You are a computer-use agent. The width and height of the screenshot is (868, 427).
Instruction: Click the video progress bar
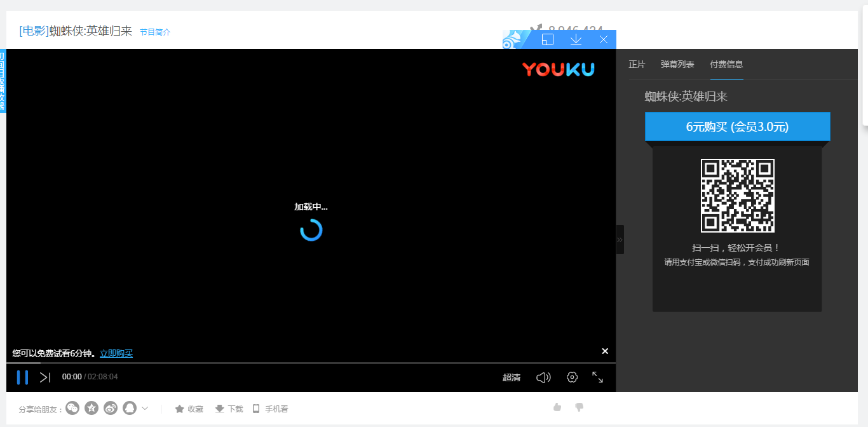[x=311, y=363]
